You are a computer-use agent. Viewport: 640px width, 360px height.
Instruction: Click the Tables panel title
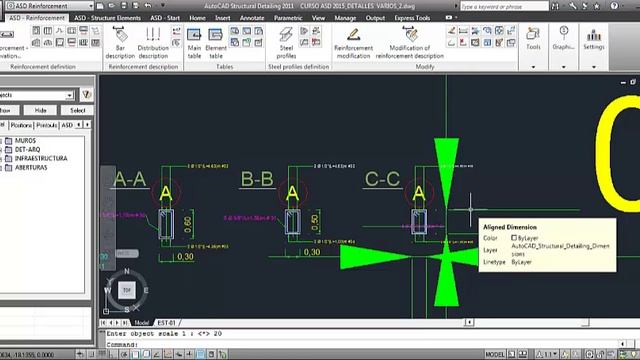click(x=224, y=67)
